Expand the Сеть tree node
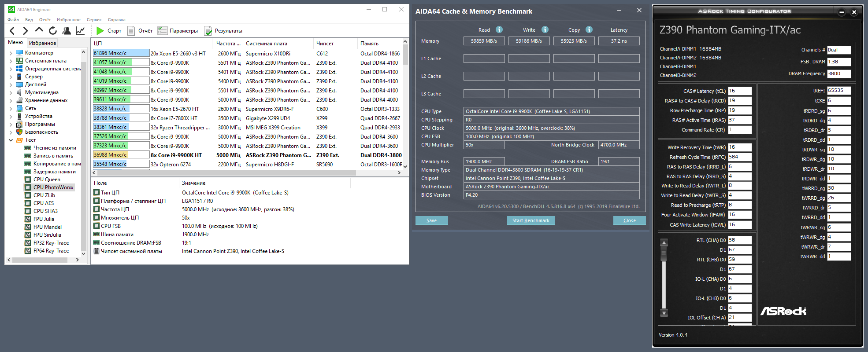 click(11, 108)
